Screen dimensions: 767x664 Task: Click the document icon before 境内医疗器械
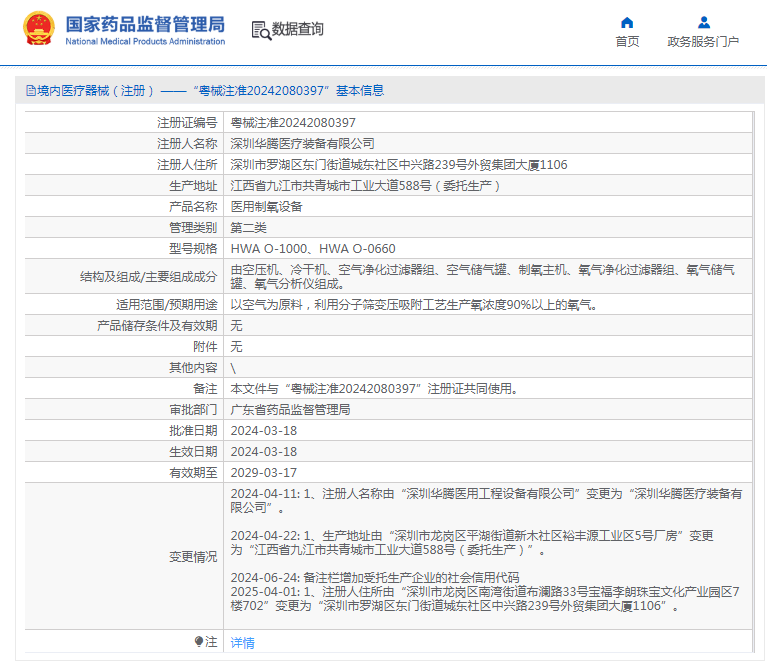(31, 91)
